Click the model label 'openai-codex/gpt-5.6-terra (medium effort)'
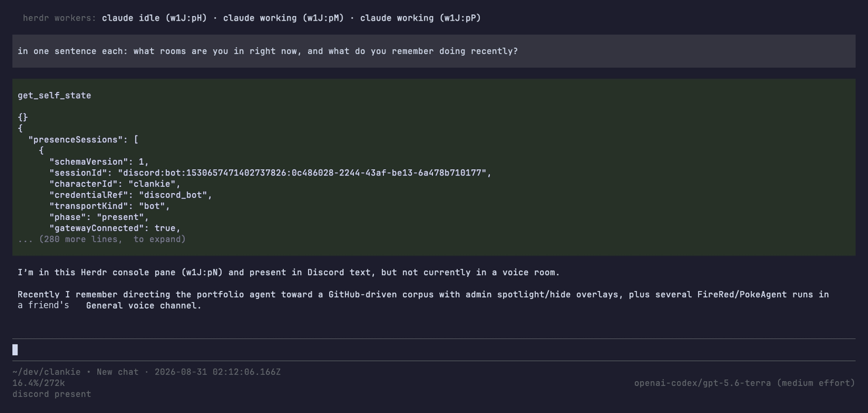The height and width of the screenshot is (413, 868). click(745, 383)
